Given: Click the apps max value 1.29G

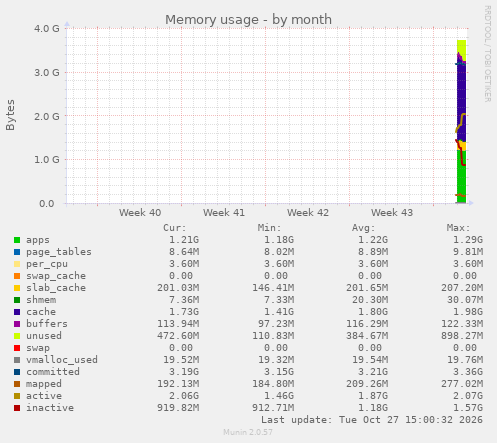Looking at the screenshot, I should point(468,240).
